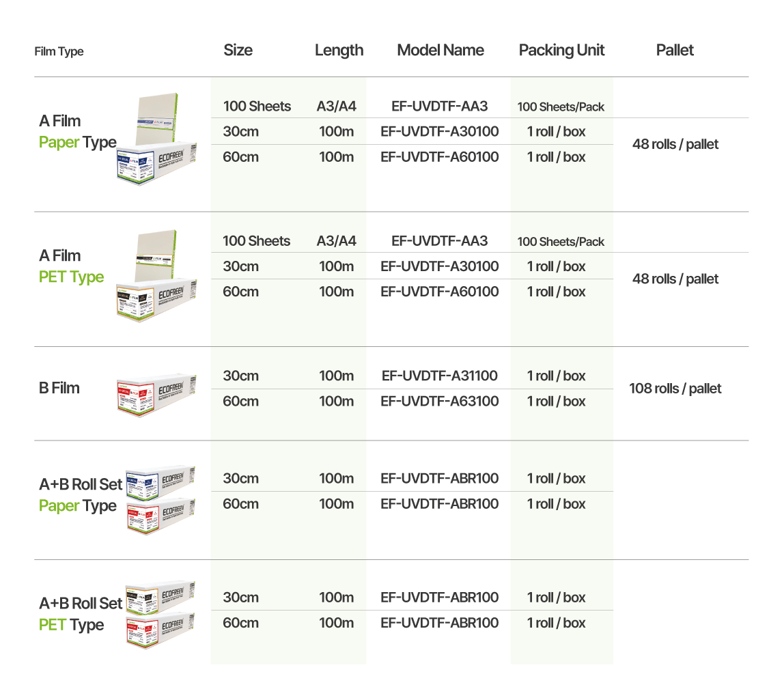Select the A+B Roll Set PET Type label
Screen dimensions: 784x700
click(81, 614)
